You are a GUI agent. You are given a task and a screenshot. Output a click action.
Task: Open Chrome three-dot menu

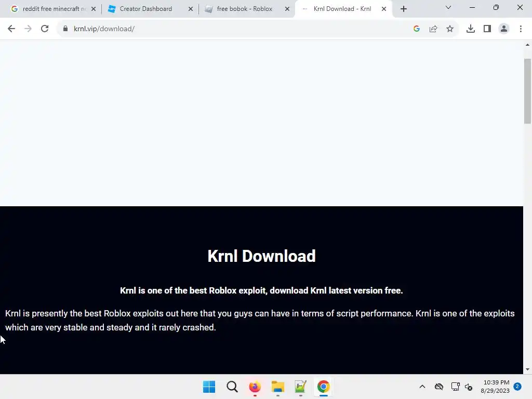[x=521, y=29]
